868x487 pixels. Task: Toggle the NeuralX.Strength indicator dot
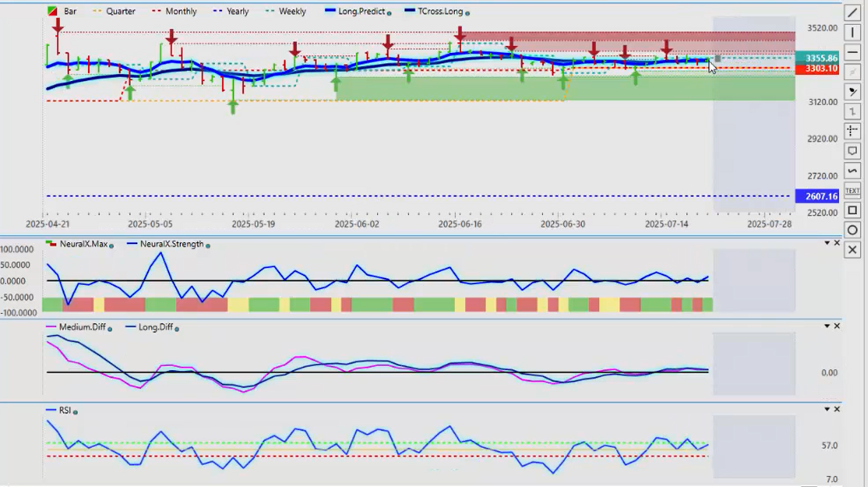point(208,245)
